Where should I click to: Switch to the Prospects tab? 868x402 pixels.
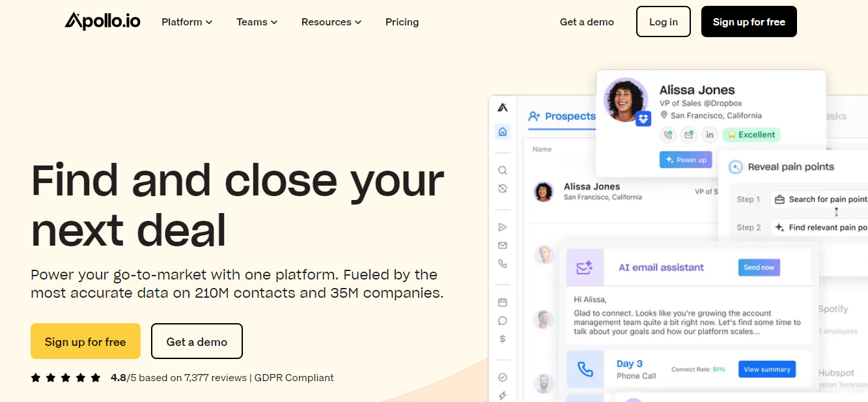[562, 116]
